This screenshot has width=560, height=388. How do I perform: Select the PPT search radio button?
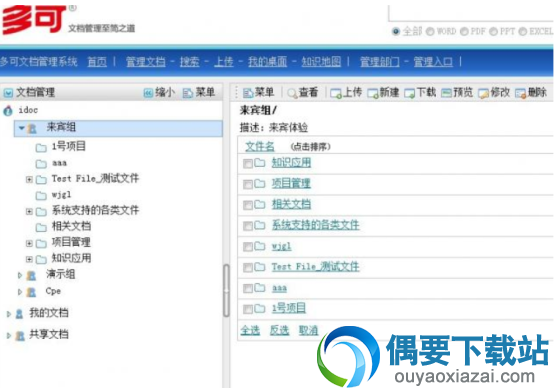[493, 31]
